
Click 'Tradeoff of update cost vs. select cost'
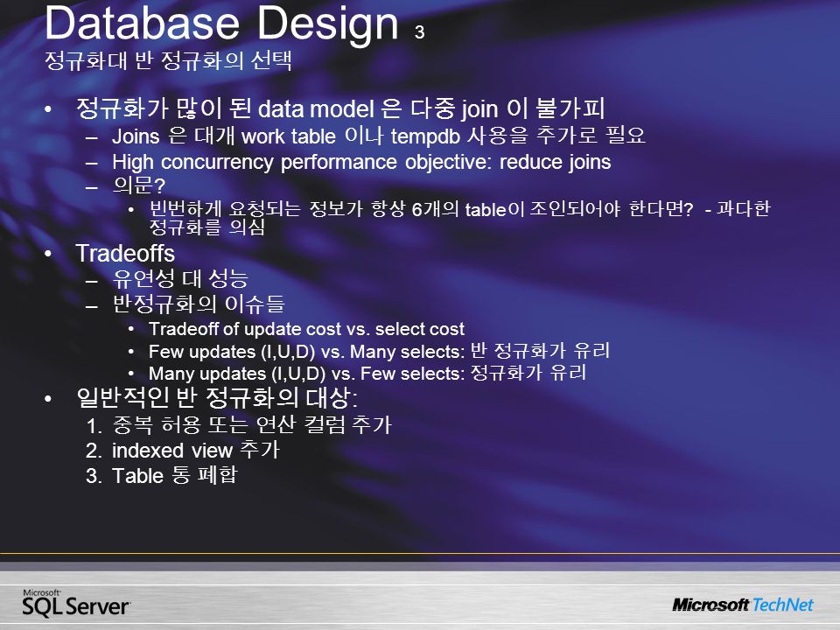[307, 328]
